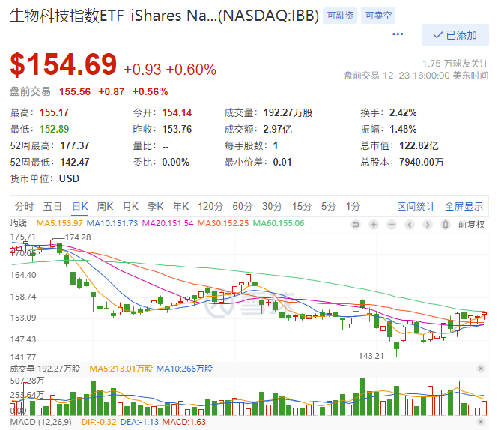Click the MA60:155.06 moving average label
This screenshot has height=430, width=504.
(279, 223)
